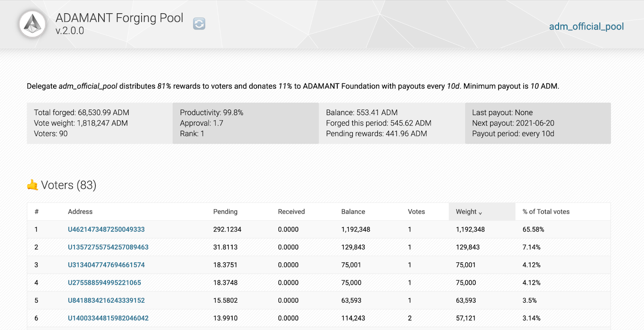The height and width of the screenshot is (330, 644).
Task: Click the Weight sort arrow indicator
Action: (x=480, y=213)
